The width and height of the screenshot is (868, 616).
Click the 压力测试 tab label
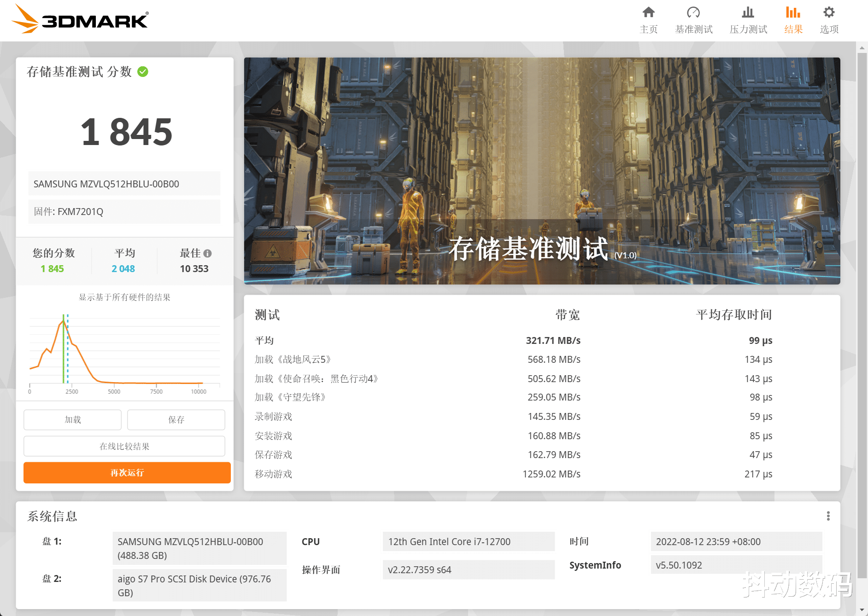pos(748,29)
